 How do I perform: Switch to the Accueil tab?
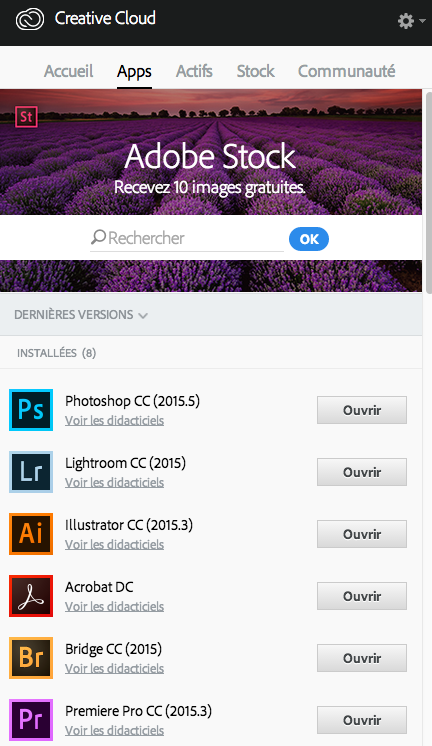point(69,71)
